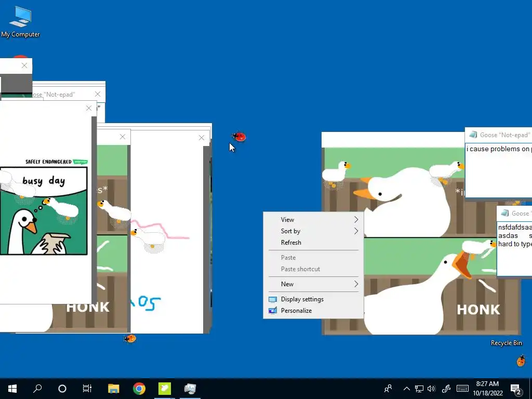Click the large HONK meme image
The height and width of the screenshot is (399, 532).
[421, 241]
